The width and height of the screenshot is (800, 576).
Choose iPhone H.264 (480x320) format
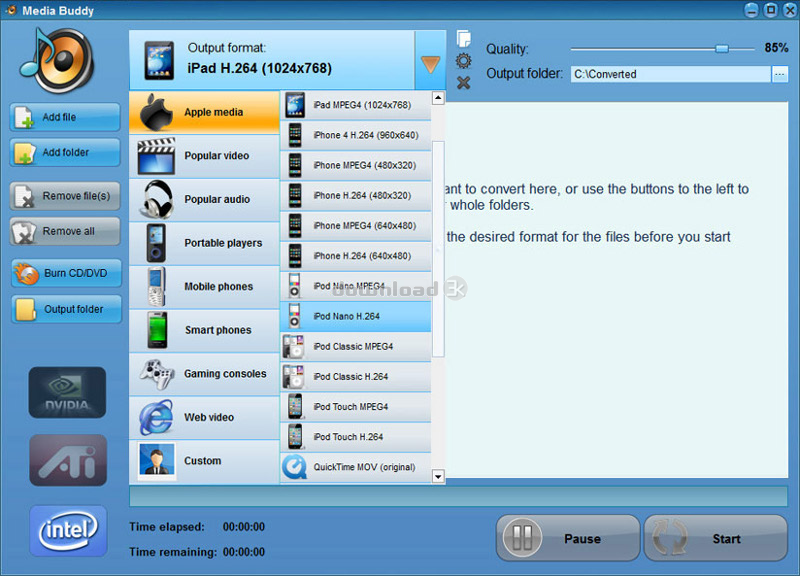(x=356, y=195)
